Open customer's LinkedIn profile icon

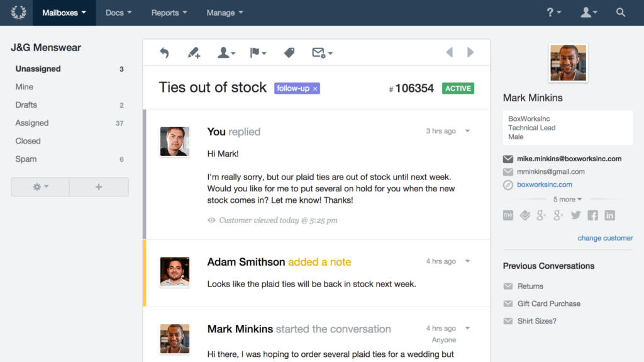click(609, 215)
